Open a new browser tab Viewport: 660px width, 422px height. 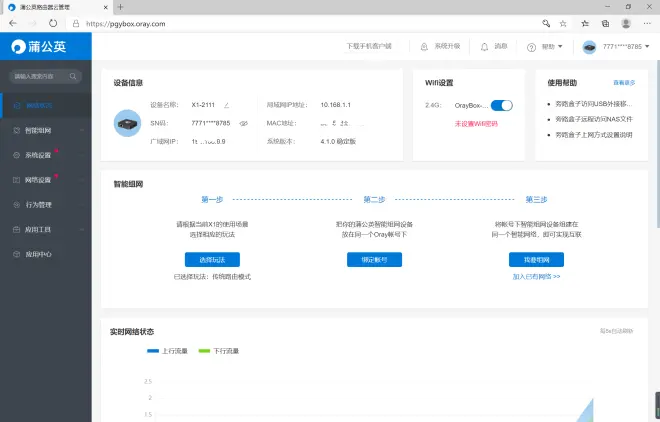[120, 7]
